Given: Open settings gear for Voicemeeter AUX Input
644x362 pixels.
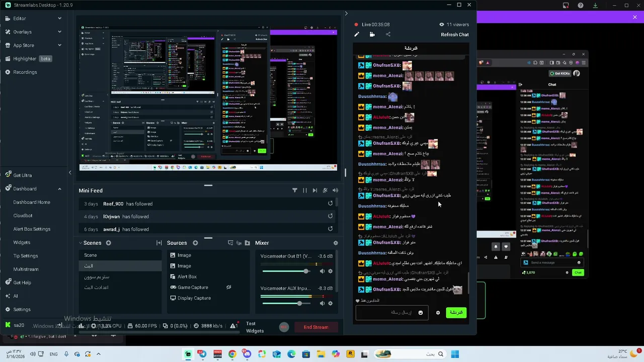Looking at the screenshot, I should point(331,303).
